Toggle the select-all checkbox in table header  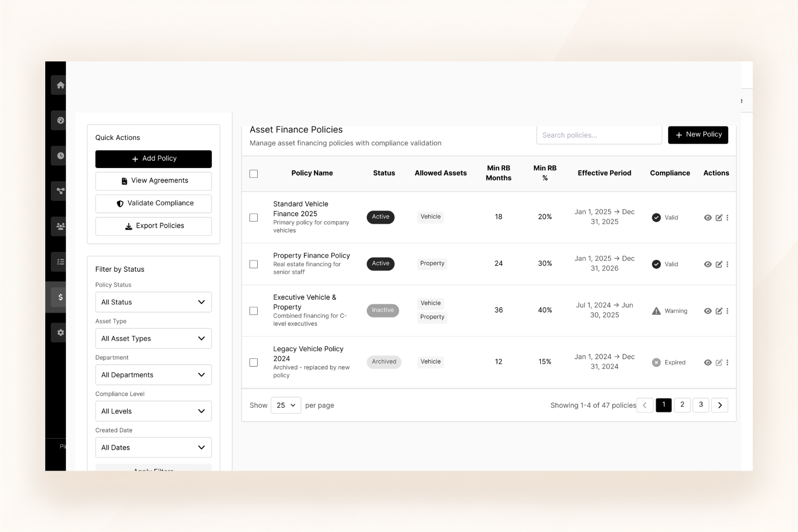click(x=254, y=174)
